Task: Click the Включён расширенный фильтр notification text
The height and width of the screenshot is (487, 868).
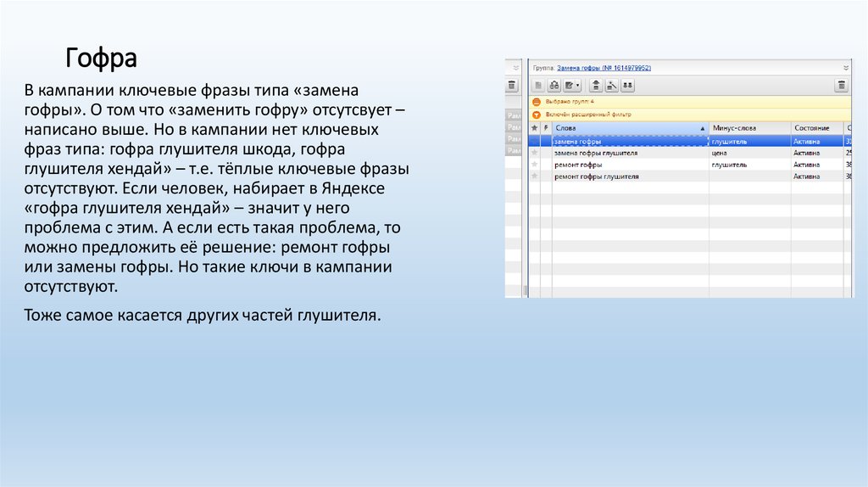Action: [x=588, y=115]
